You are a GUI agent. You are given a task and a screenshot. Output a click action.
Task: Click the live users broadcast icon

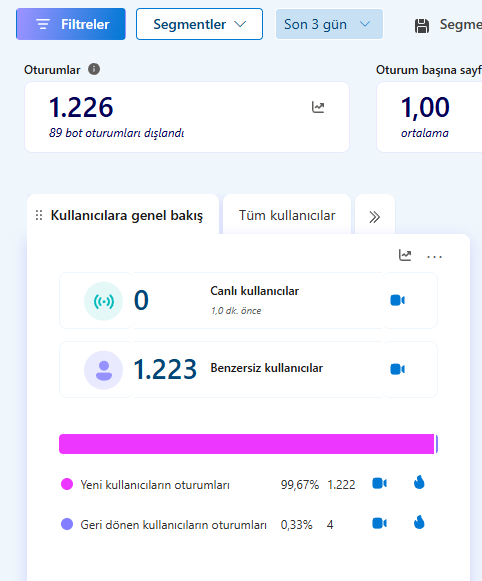pyautogui.click(x=103, y=301)
